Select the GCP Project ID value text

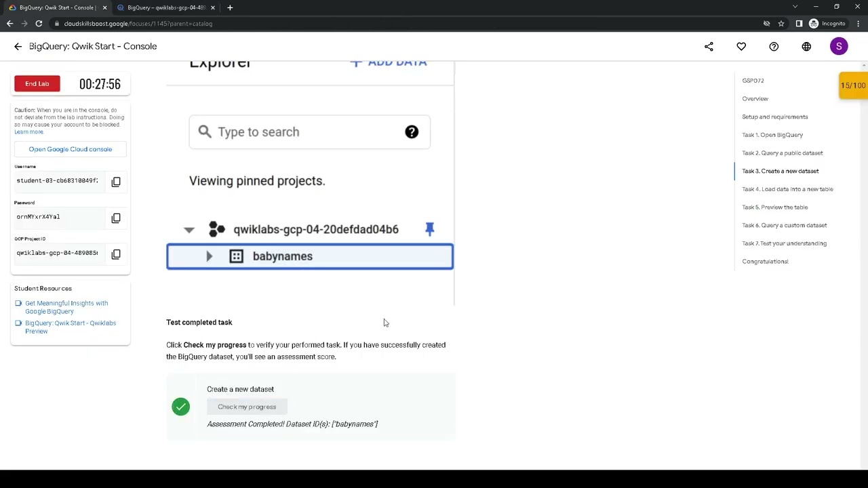tap(58, 253)
